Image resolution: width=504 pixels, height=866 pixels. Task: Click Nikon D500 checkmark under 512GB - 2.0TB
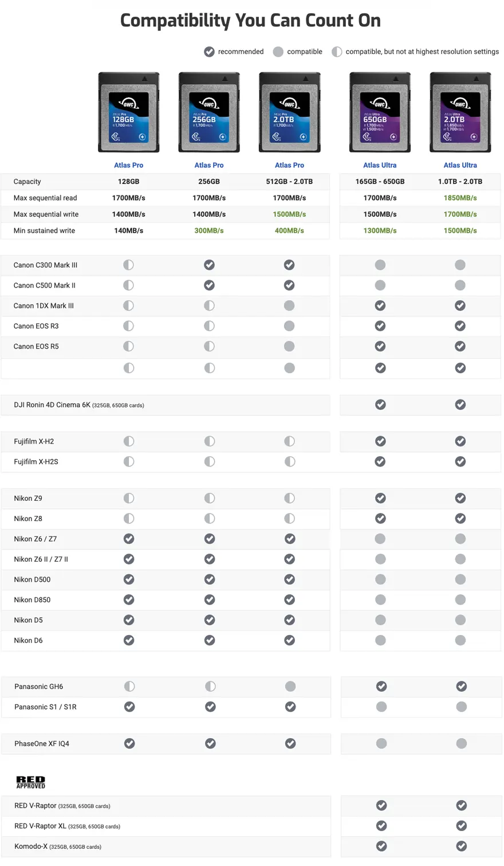[290, 579]
